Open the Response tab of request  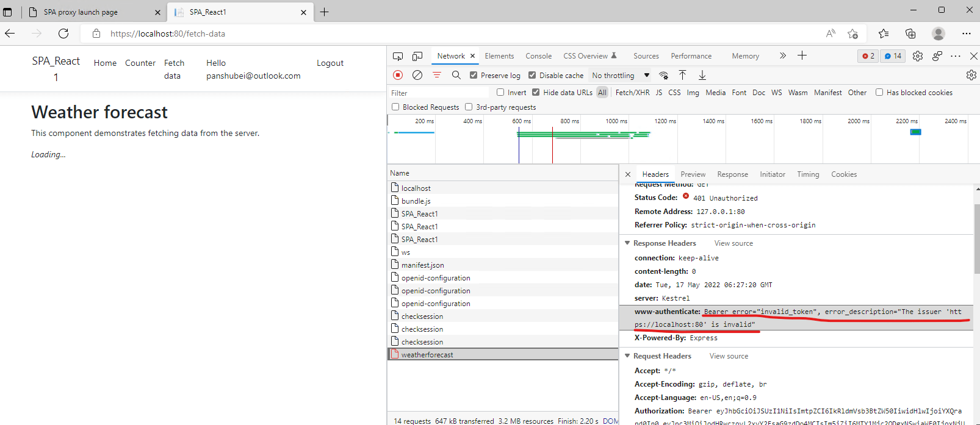click(733, 174)
